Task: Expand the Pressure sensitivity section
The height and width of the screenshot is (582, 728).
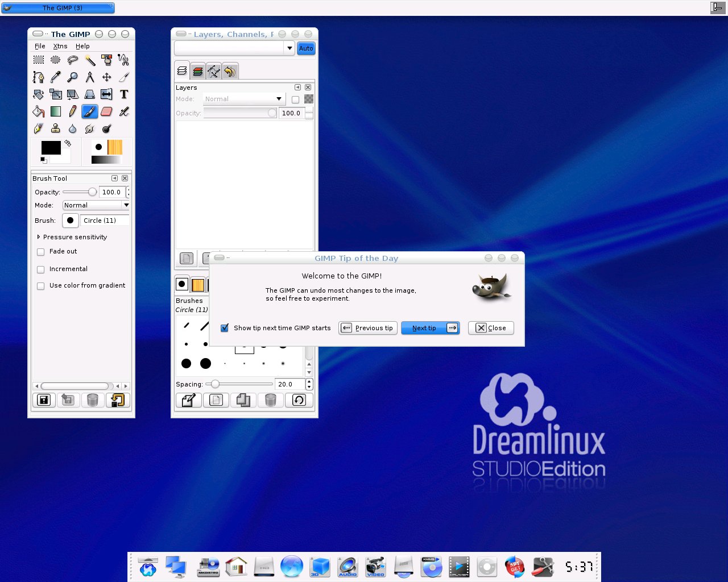Action: [39, 237]
